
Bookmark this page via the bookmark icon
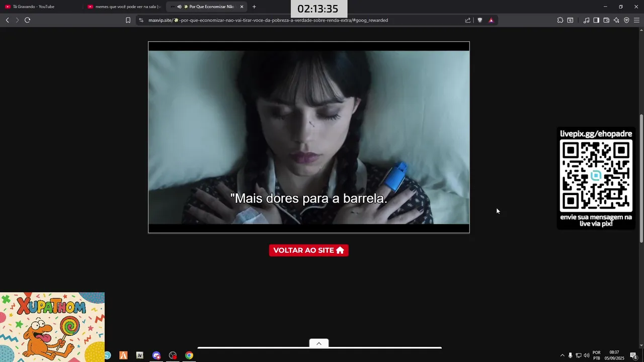click(128, 20)
